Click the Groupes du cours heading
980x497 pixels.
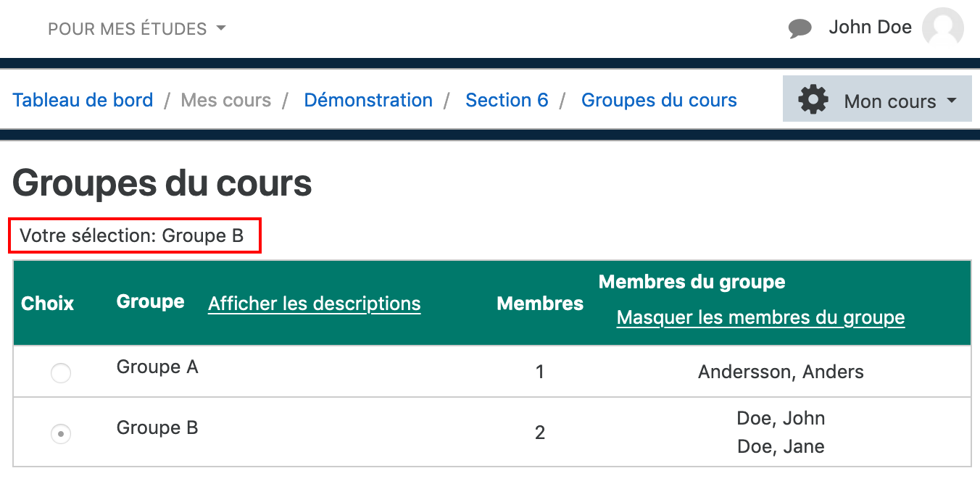tap(162, 183)
